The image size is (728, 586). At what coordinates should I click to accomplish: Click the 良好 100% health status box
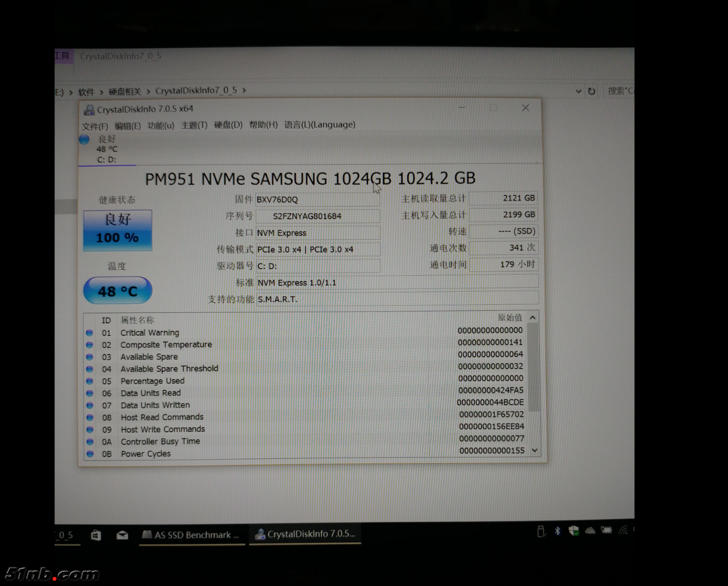coord(118,230)
